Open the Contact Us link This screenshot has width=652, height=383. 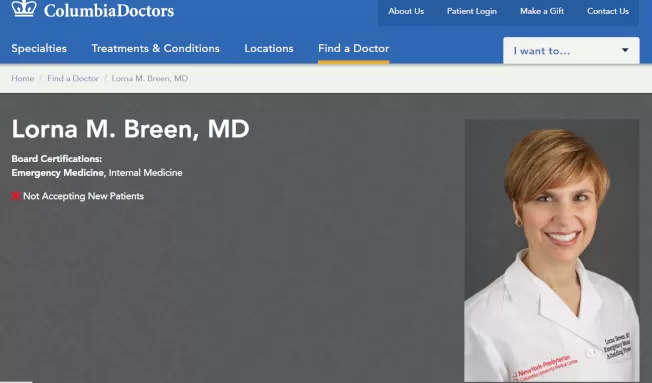pos(608,11)
